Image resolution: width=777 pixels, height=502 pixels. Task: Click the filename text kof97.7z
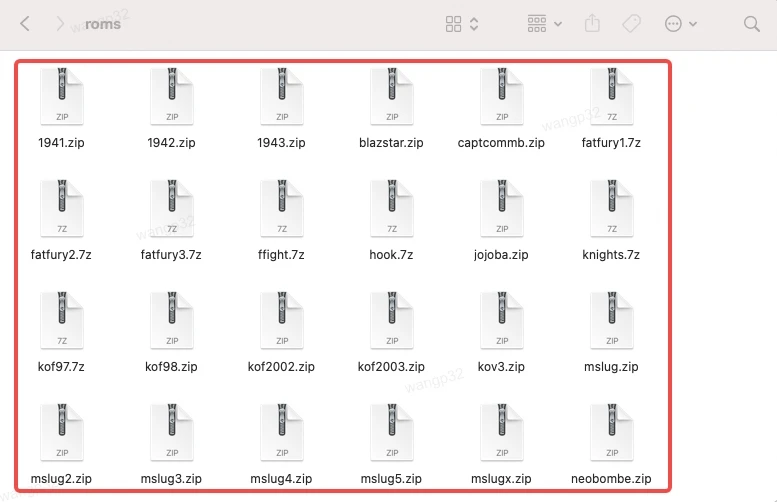click(x=61, y=367)
